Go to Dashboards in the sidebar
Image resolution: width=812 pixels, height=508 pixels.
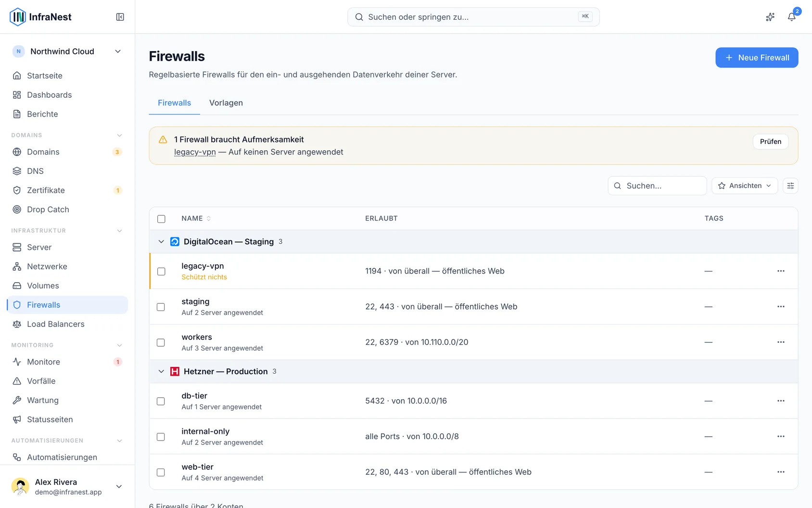click(67, 95)
